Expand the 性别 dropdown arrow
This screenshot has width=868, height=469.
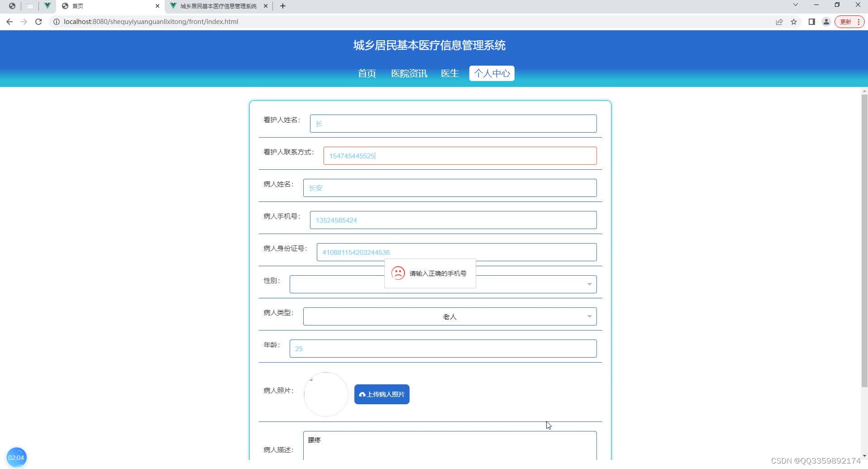coord(589,284)
